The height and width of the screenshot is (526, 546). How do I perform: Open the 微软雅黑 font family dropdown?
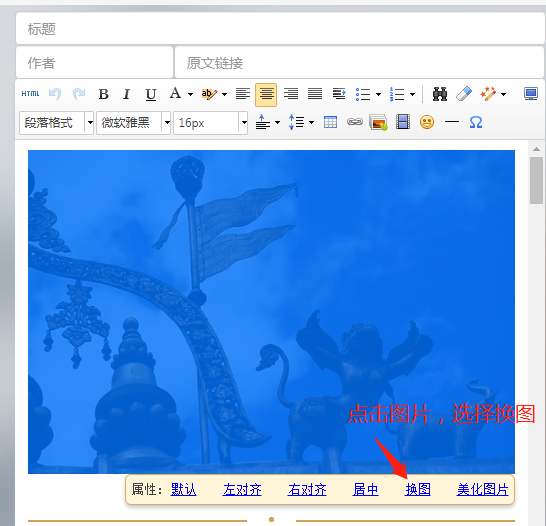point(167,123)
